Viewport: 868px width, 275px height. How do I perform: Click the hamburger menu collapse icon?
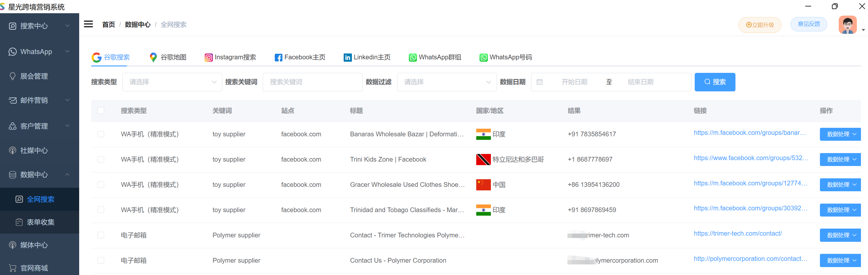[88, 24]
